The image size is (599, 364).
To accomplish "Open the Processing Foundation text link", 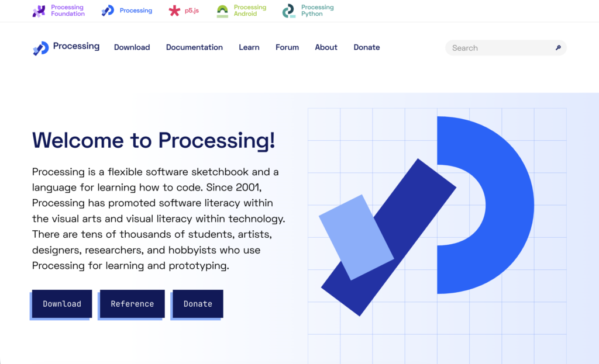I will [x=68, y=11].
